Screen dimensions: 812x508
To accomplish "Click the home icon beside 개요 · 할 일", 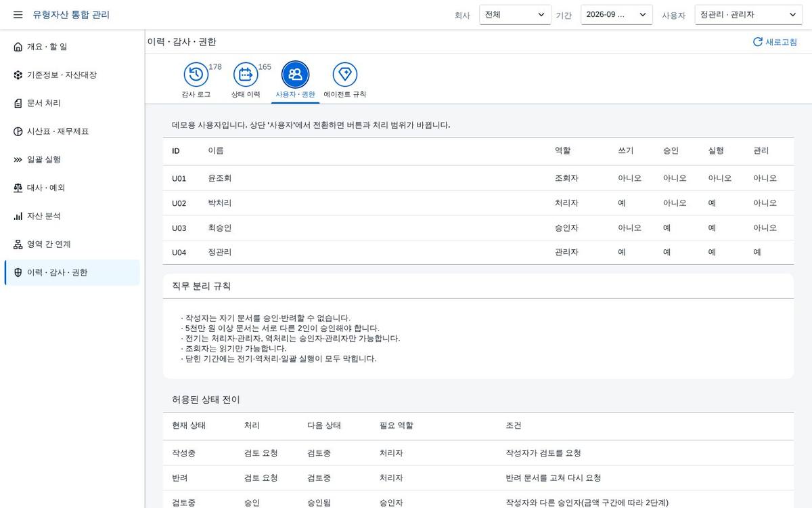I will pyautogui.click(x=18, y=47).
